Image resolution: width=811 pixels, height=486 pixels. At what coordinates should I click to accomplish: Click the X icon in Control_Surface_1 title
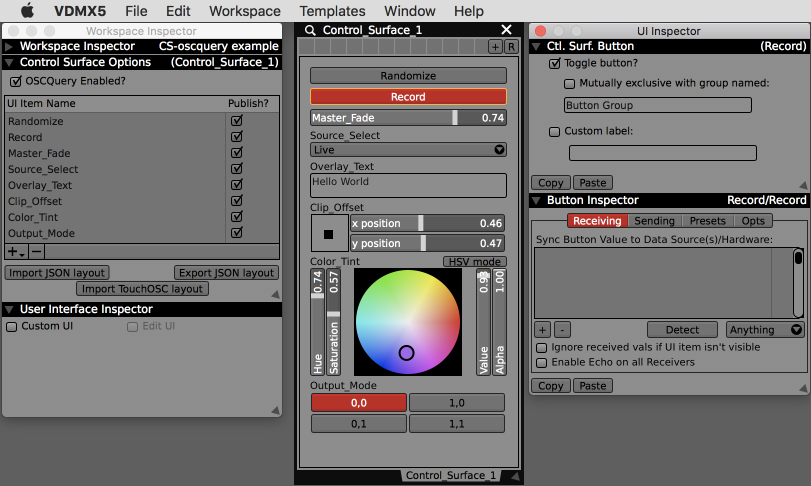[x=506, y=30]
